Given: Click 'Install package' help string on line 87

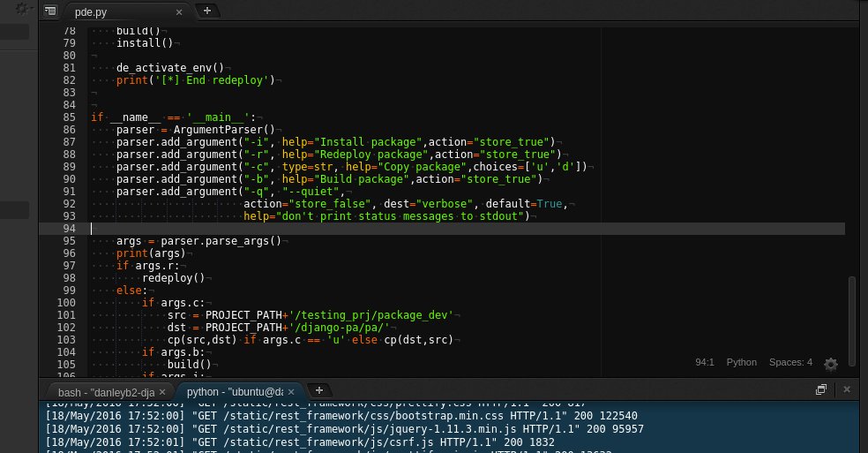Looking at the screenshot, I should [x=368, y=142].
